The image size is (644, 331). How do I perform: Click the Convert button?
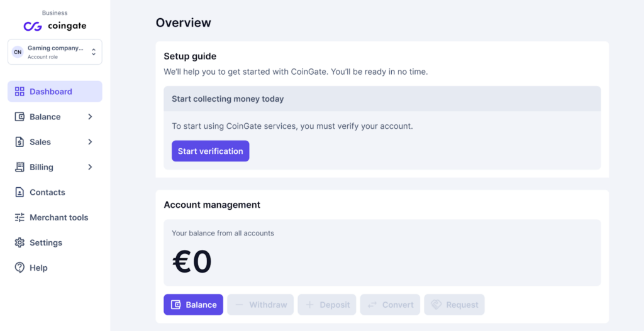click(390, 305)
